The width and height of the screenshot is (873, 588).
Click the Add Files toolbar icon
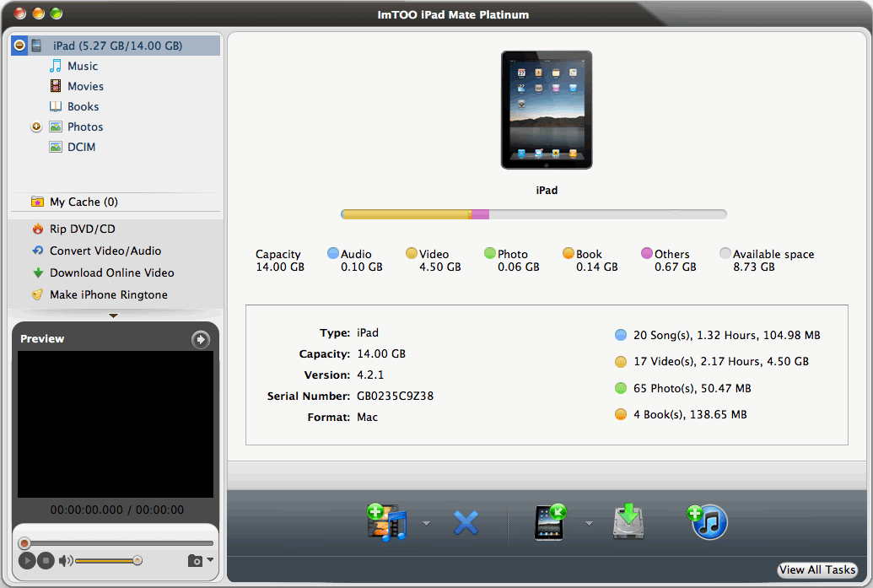(x=386, y=522)
